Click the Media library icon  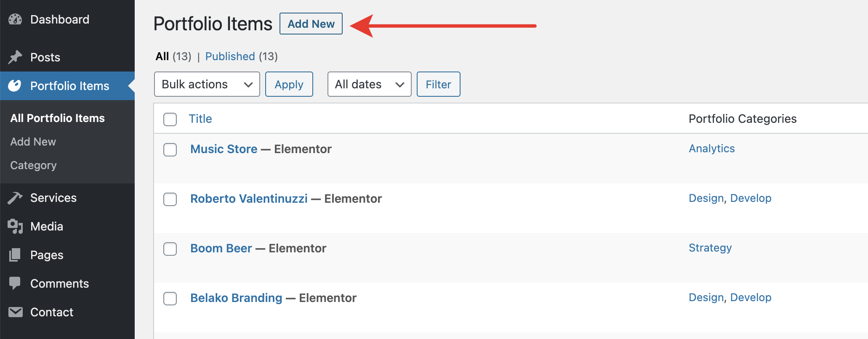point(15,226)
